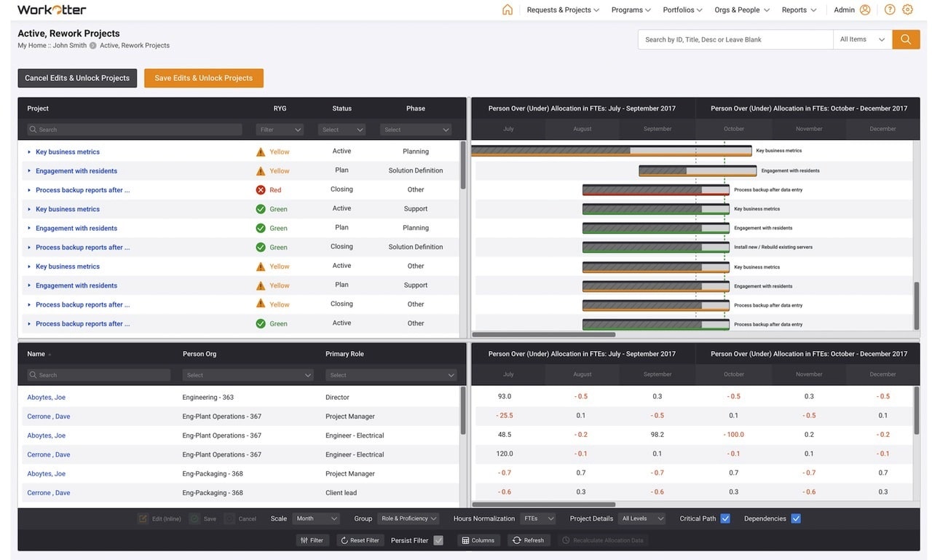Open the Group Role & Proficiency dropdown
Screen dimensions: 932x560
point(408,518)
